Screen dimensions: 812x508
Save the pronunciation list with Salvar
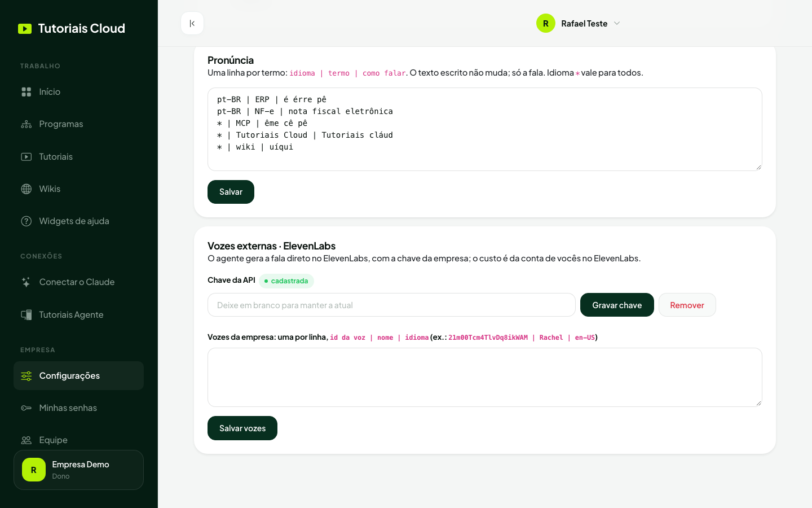click(x=231, y=192)
